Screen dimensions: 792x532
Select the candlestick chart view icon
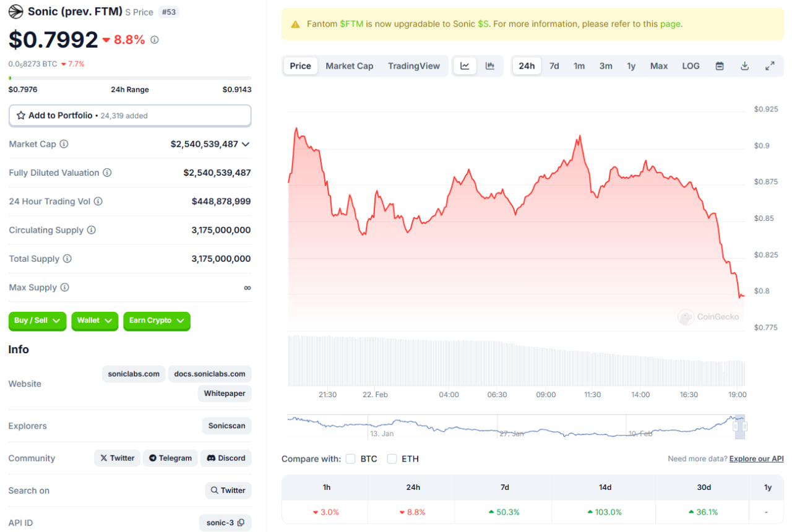click(490, 66)
